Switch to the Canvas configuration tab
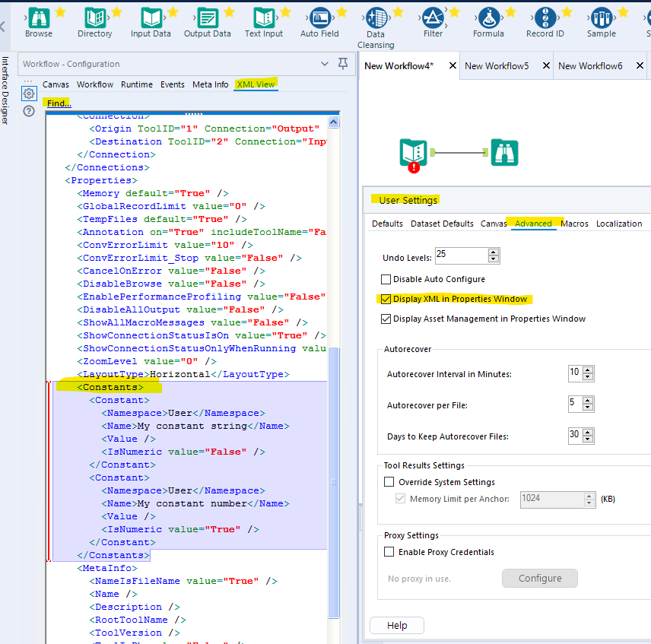The width and height of the screenshot is (651, 644). pyautogui.click(x=56, y=84)
